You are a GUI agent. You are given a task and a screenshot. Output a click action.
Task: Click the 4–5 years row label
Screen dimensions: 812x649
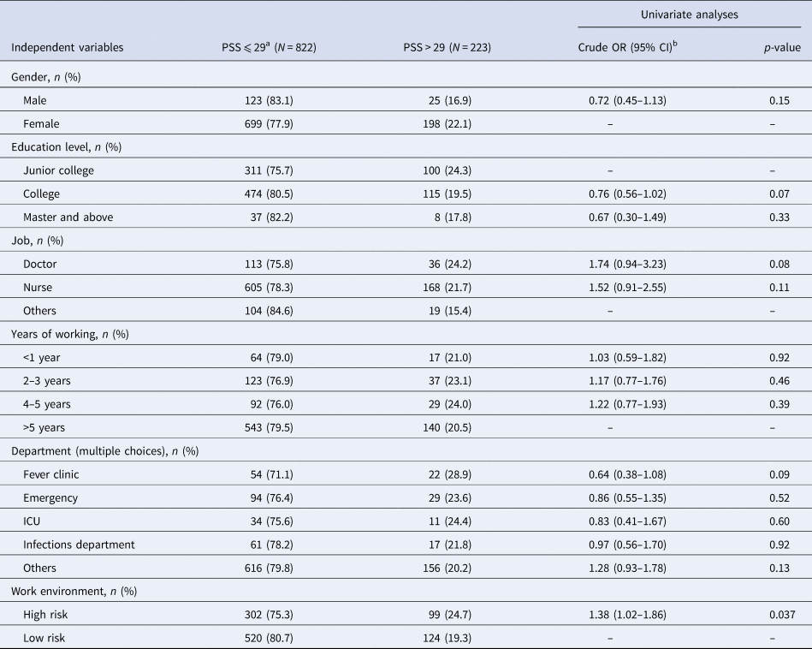click(51, 403)
